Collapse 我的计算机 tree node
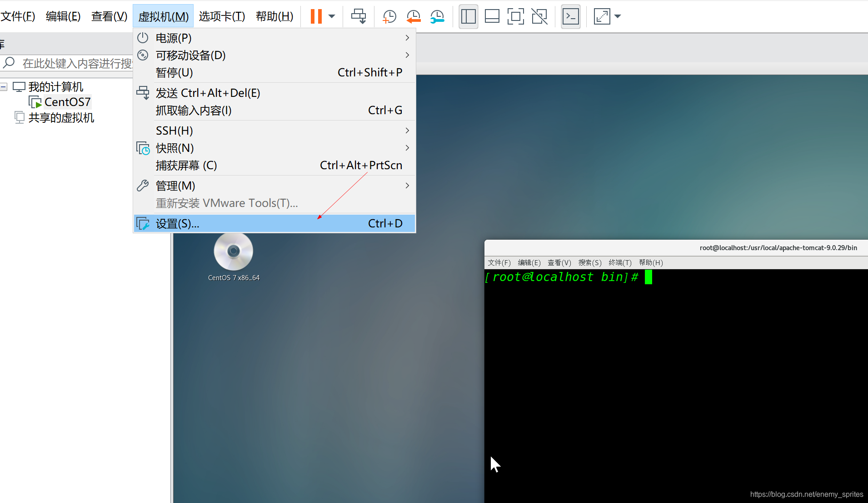This screenshot has width=868, height=503. click(4, 86)
